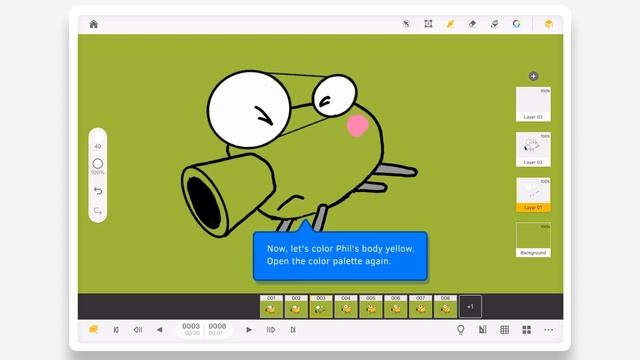Viewport: 640px width, 360px height.
Task: Select the orange brush tool
Action: click(x=450, y=24)
